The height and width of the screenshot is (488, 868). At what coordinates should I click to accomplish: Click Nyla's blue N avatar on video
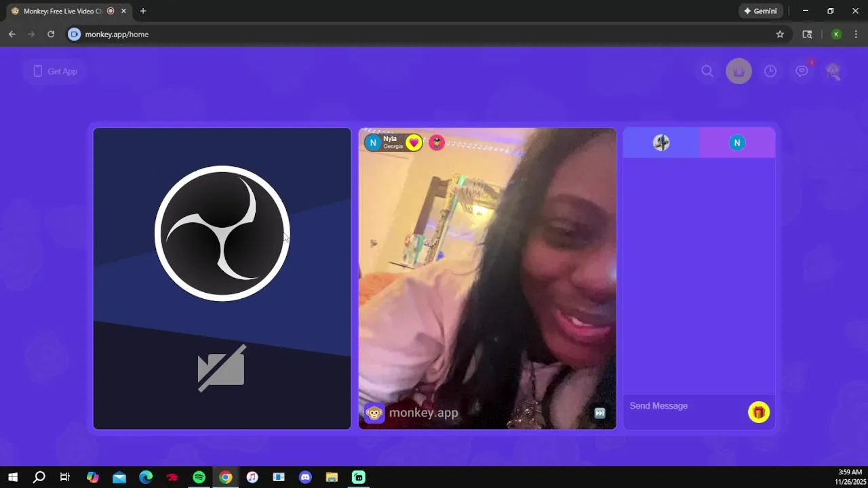[x=373, y=142]
